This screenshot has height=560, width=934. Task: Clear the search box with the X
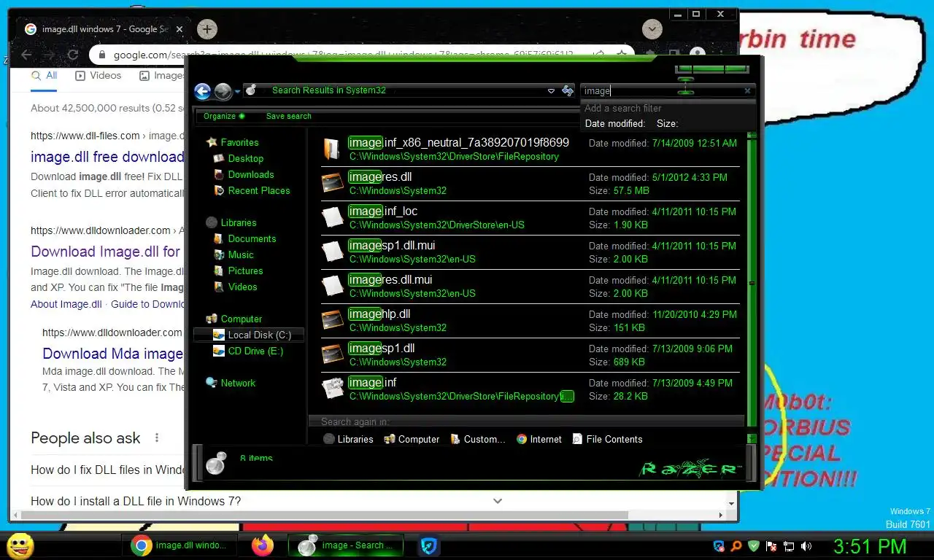747,91
